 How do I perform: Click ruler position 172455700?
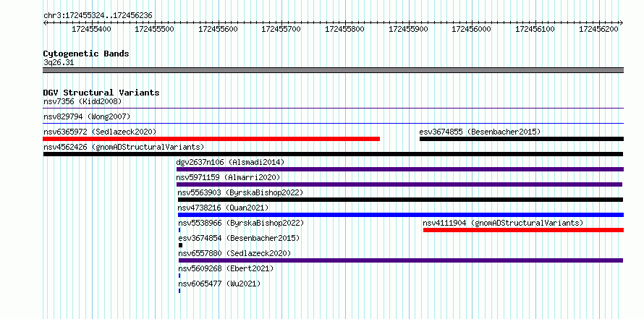[281, 29]
